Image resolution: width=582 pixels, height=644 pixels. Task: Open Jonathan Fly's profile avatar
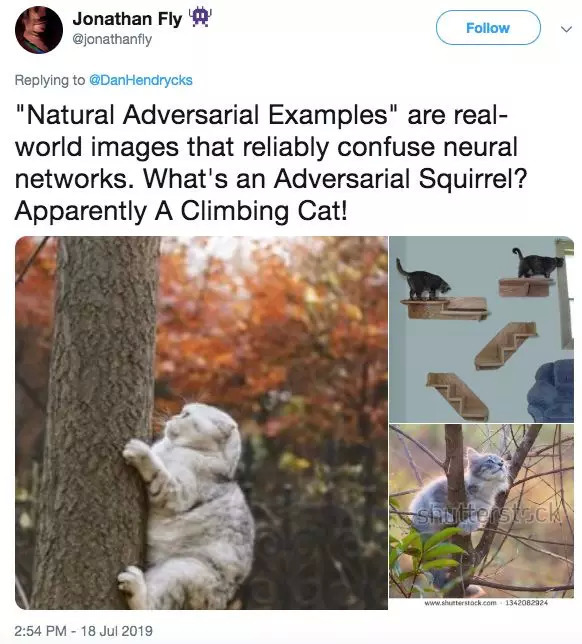click(39, 30)
